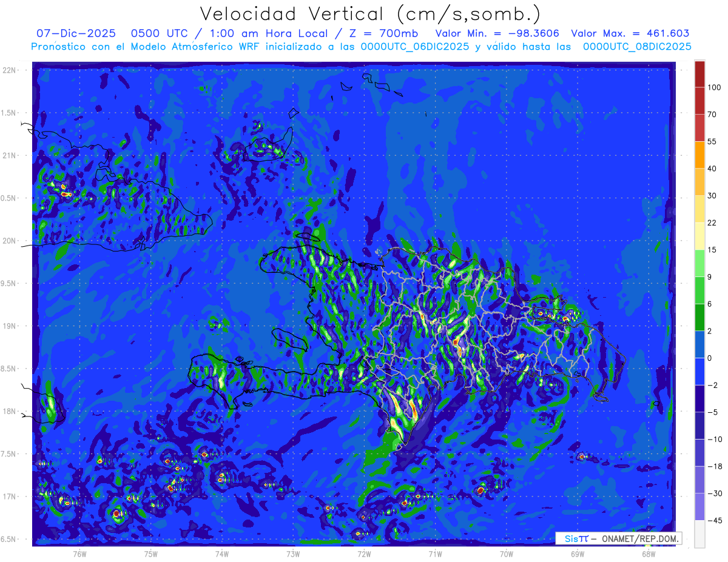Image resolution: width=728 pixels, height=562 pixels.
Task: Click the title "Velocidad Vertical (cm/s,somb.)"
Action: coord(370,14)
